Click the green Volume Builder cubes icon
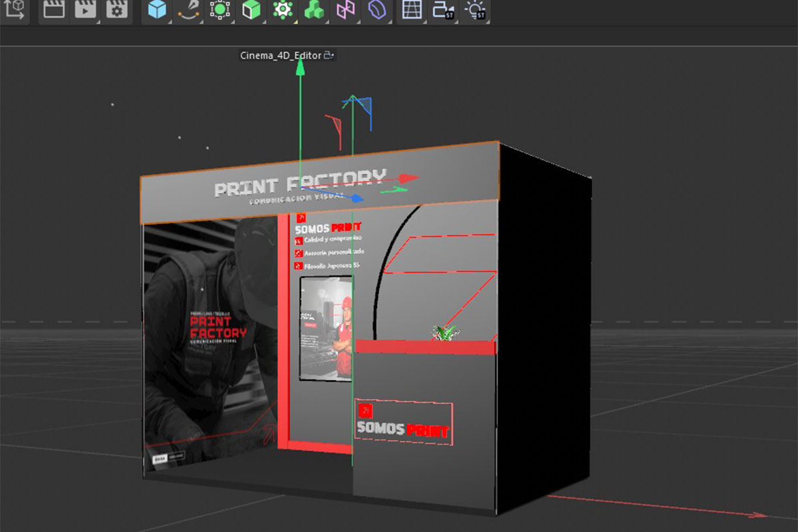This screenshot has width=798, height=532. (314, 10)
